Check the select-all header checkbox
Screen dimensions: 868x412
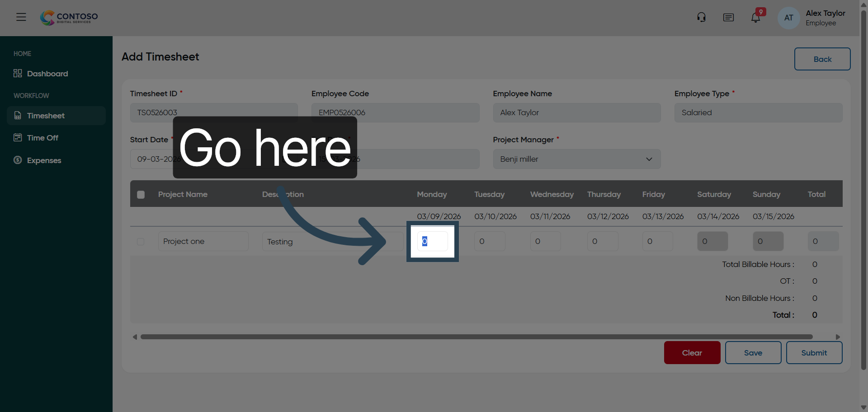click(141, 194)
